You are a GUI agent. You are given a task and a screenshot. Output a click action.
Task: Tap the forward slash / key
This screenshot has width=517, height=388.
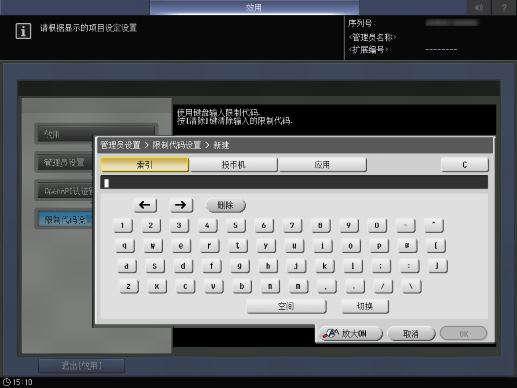pyautogui.click(x=383, y=286)
